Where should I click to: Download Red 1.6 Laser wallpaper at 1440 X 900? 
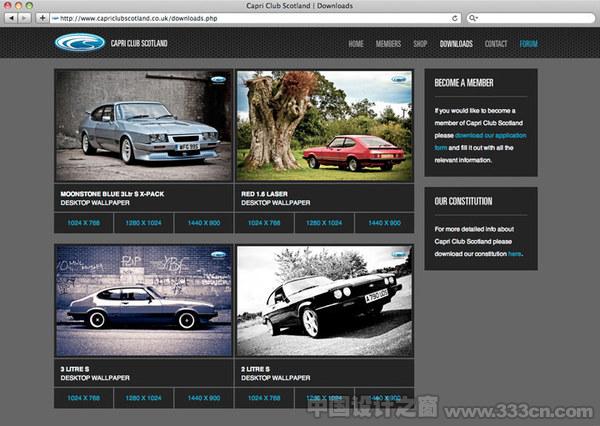pos(384,223)
